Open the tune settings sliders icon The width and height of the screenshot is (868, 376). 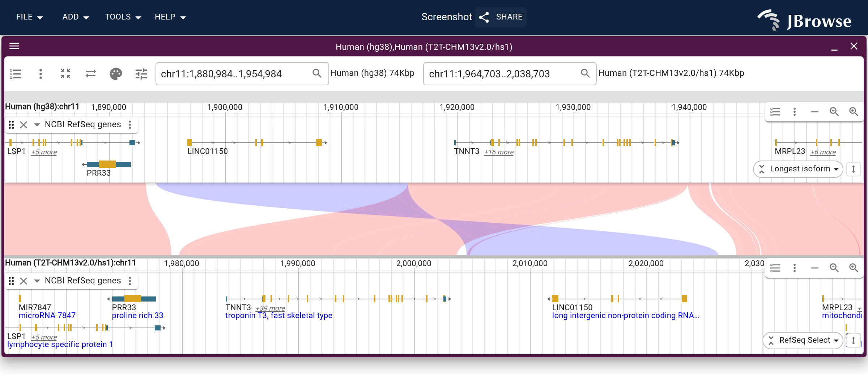tap(141, 74)
